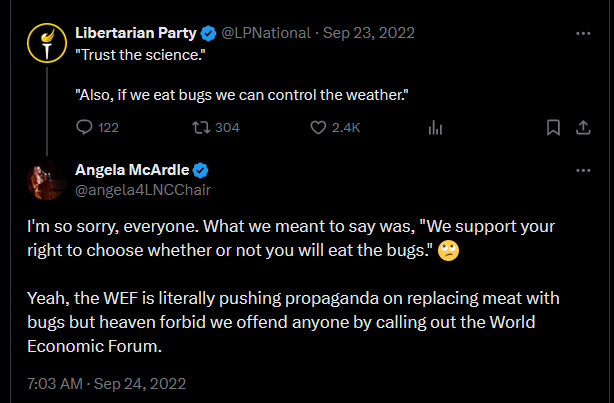Image resolution: width=614 pixels, height=403 pixels.
Task: Click the Libertarian Party display name
Action: click(136, 33)
